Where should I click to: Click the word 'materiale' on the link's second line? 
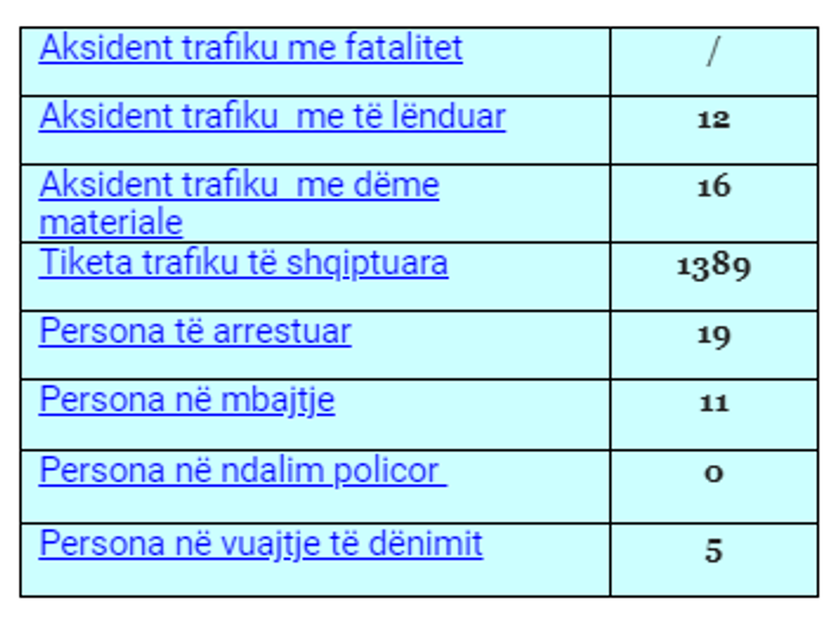point(111,223)
